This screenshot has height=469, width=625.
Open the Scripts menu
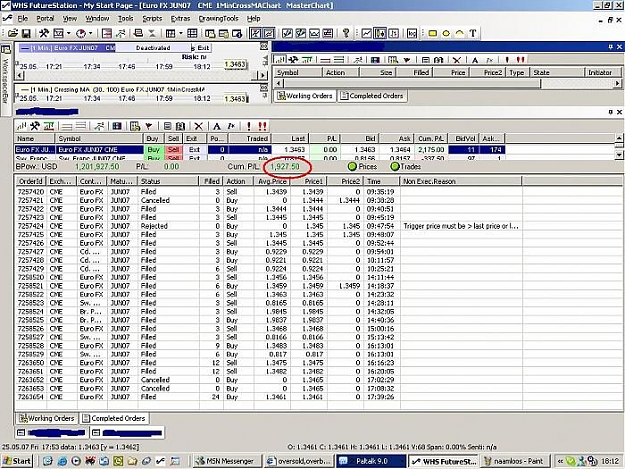coord(152,18)
